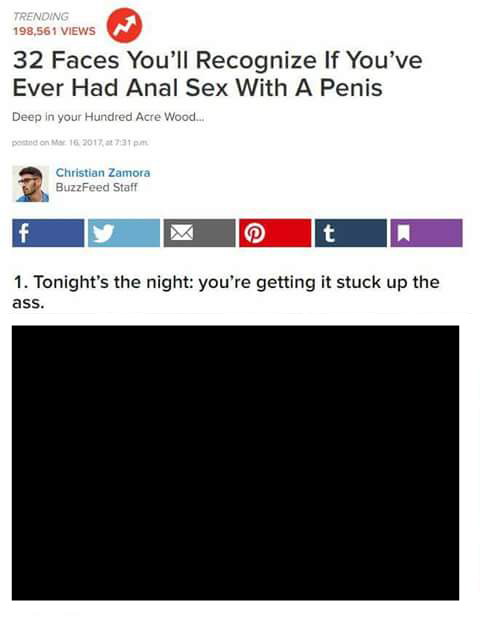The image size is (480, 618).
Task: Click the BuzzFeed Staff label
Action: (97, 187)
